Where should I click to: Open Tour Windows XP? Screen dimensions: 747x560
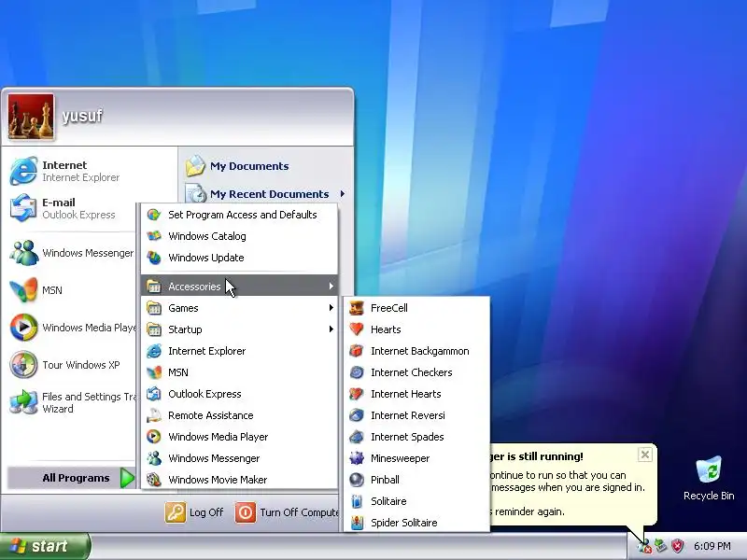[72, 365]
